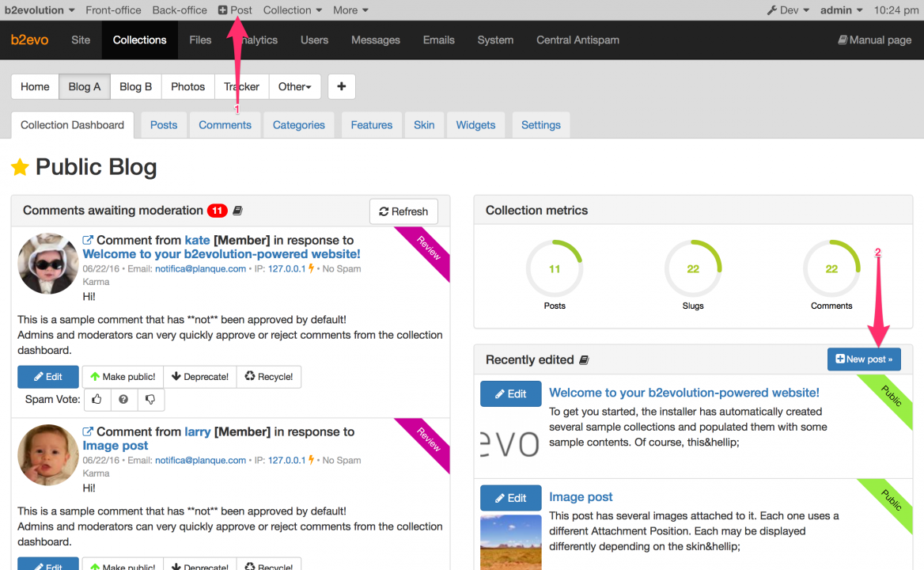Viewport: 924px width, 570px height.
Task: Go to Front-office
Action: click(x=113, y=10)
